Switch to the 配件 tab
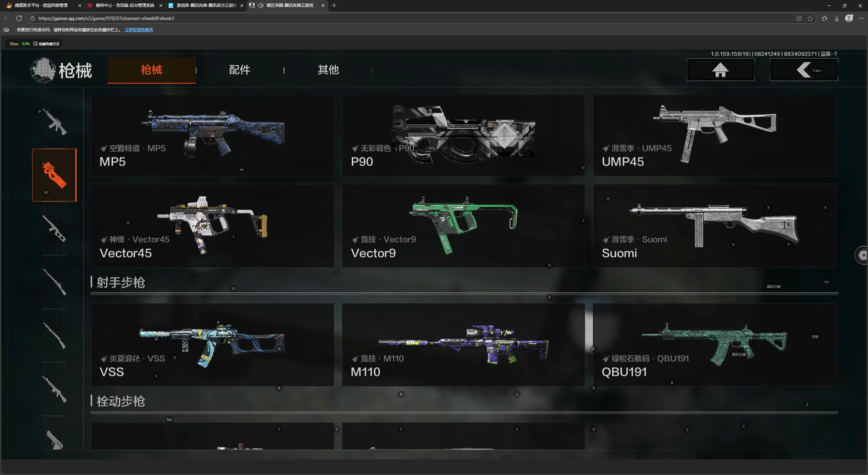The height and width of the screenshot is (475, 868). (x=240, y=70)
